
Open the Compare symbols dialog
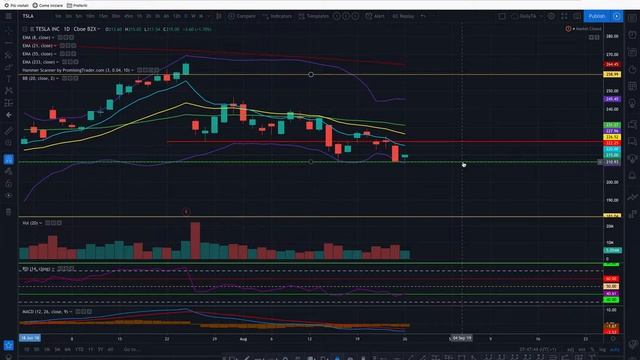pyautogui.click(x=242, y=16)
